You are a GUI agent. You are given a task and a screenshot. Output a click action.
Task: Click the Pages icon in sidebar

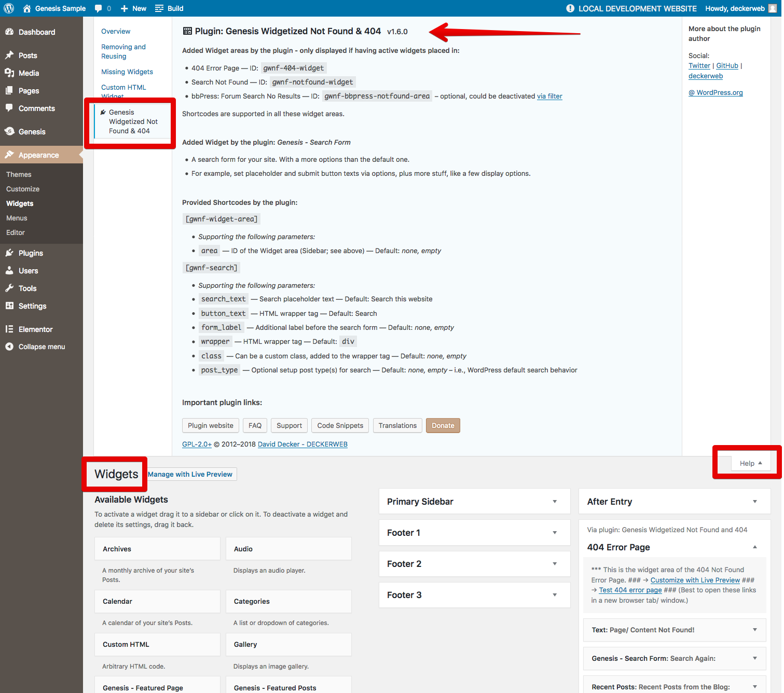click(9, 90)
